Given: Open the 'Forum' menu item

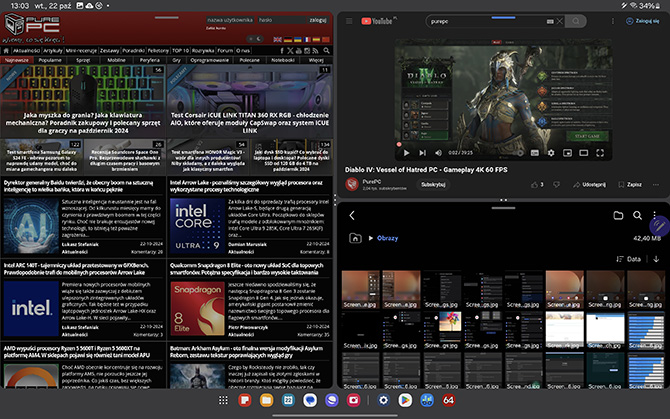Looking at the screenshot, I should [x=225, y=50].
